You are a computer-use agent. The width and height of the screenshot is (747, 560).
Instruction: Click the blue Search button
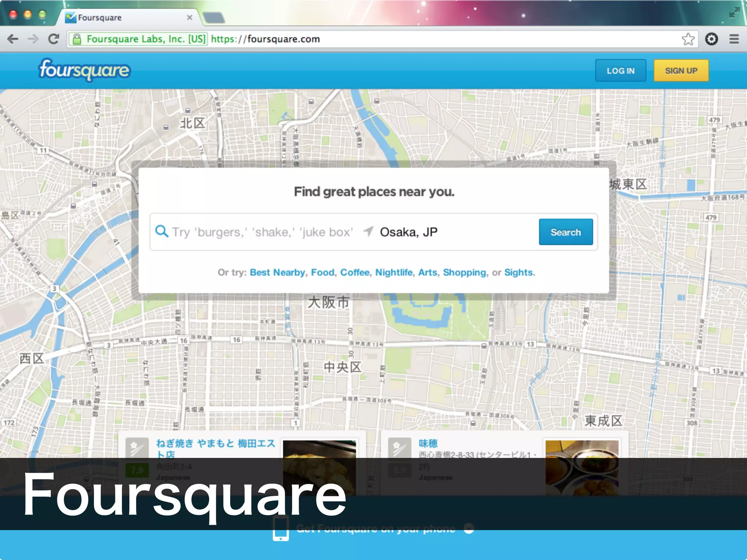pyautogui.click(x=566, y=232)
